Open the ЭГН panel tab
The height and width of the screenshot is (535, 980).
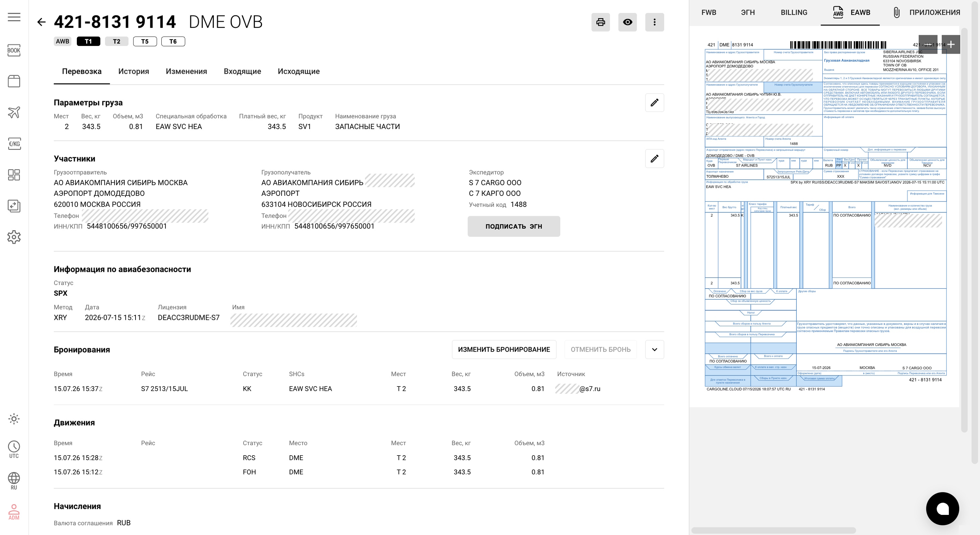748,12
